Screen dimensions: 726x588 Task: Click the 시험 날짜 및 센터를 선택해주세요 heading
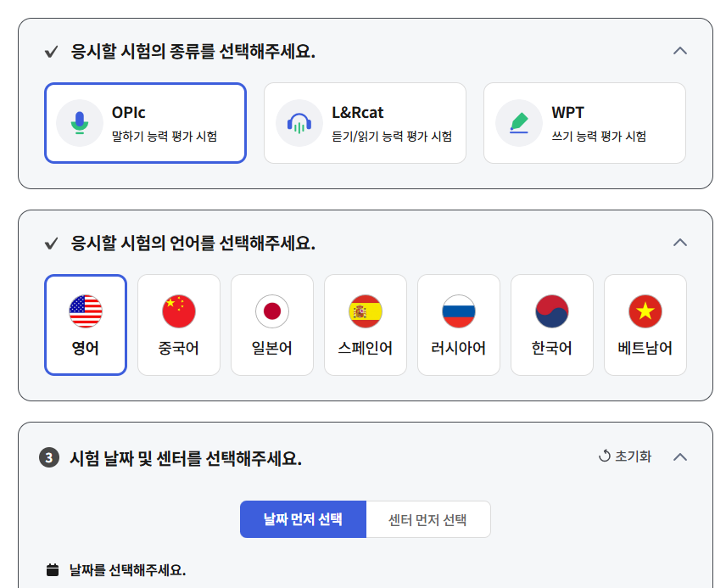pos(186,459)
